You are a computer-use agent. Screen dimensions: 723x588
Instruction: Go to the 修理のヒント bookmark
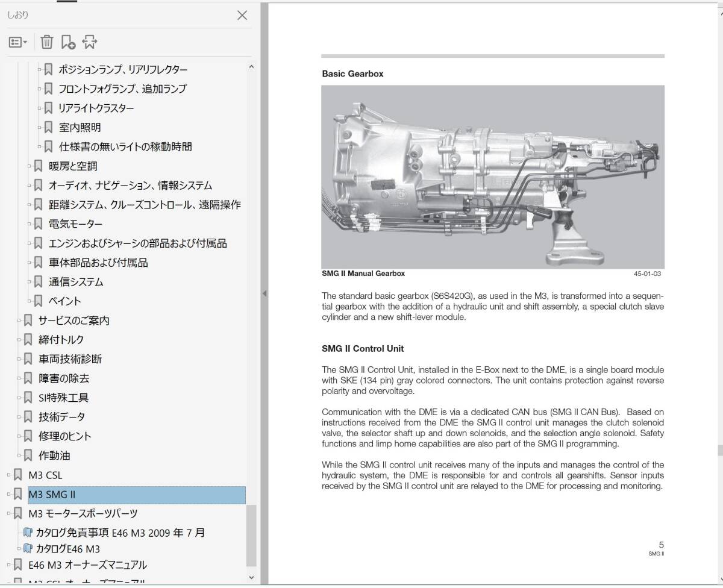(x=65, y=436)
